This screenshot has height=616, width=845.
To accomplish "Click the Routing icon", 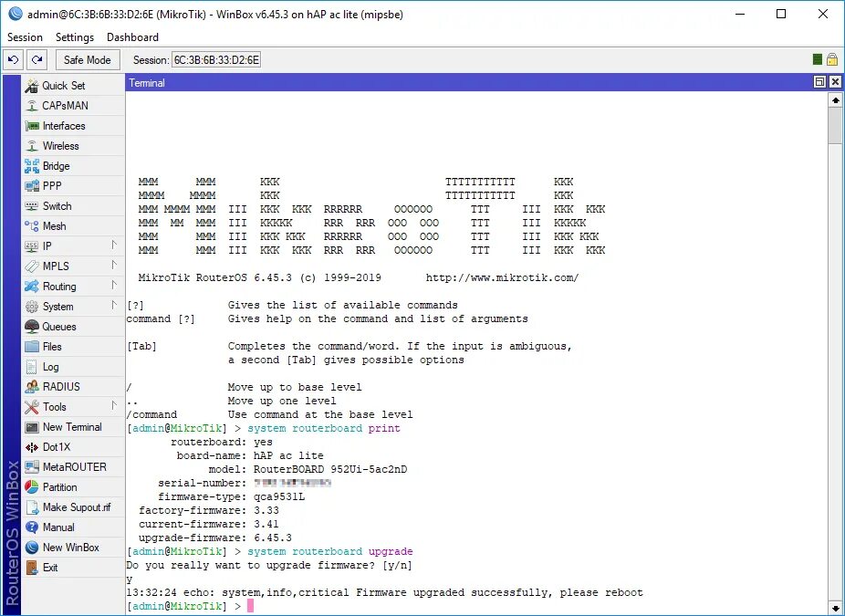I will point(32,287).
